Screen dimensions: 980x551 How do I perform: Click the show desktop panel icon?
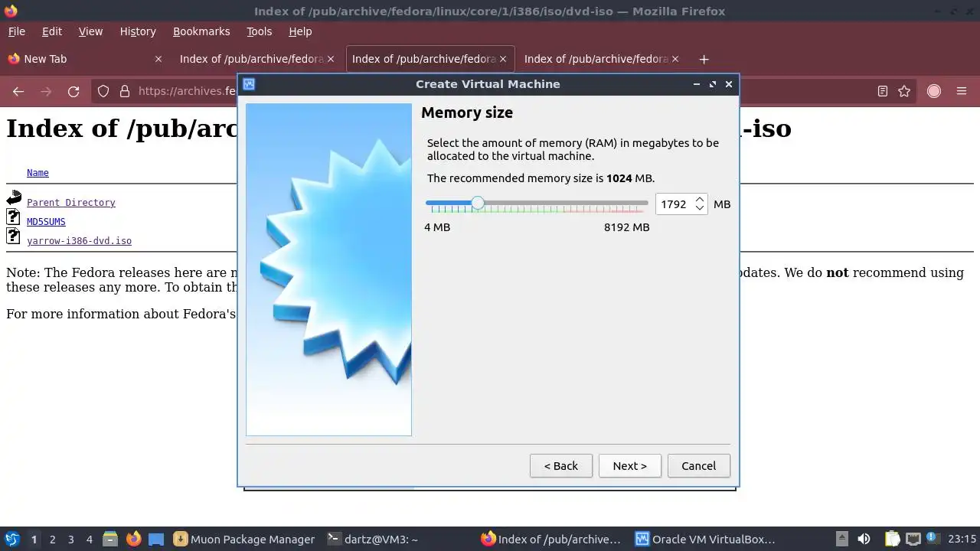click(x=156, y=539)
